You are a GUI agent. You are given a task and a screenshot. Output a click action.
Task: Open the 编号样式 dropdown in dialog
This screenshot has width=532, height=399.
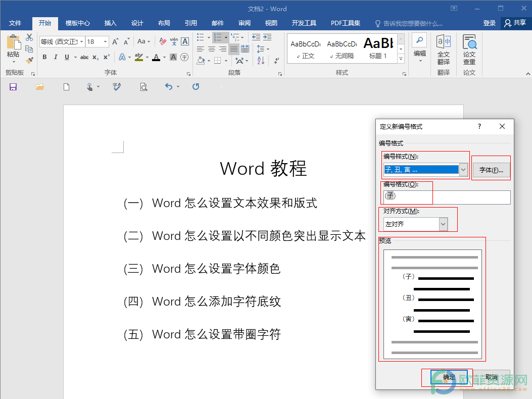463,170
